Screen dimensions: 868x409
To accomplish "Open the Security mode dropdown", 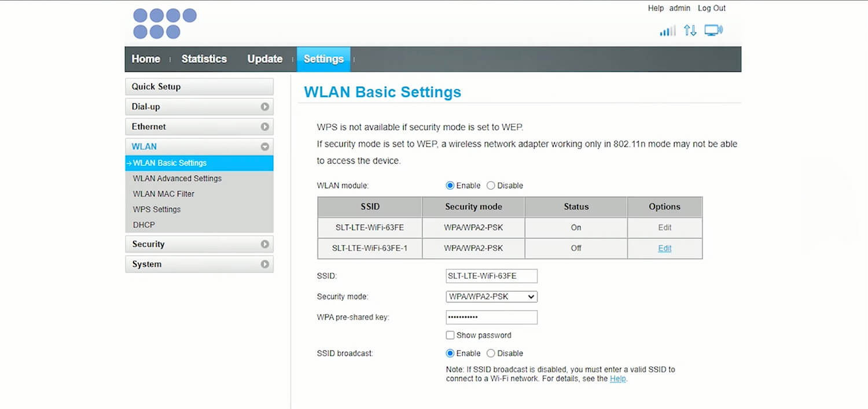I will (x=491, y=297).
